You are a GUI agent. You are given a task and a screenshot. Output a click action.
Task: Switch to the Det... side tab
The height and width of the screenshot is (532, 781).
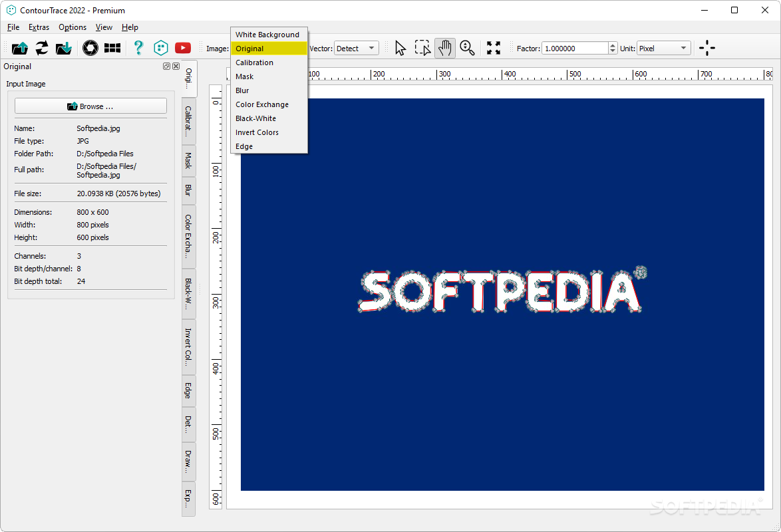click(x=188, y=424)
